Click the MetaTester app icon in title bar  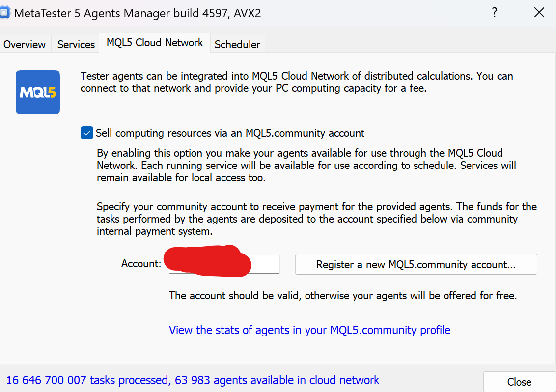[4, 13]
